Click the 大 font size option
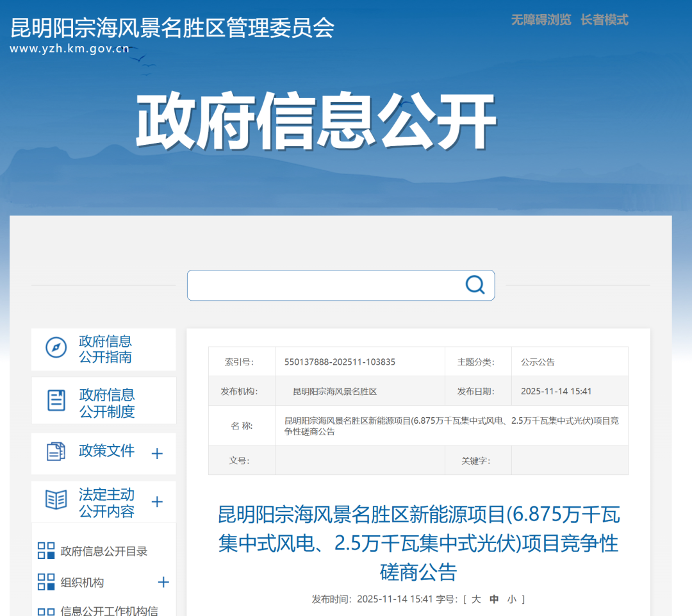 tap(477, 598)
